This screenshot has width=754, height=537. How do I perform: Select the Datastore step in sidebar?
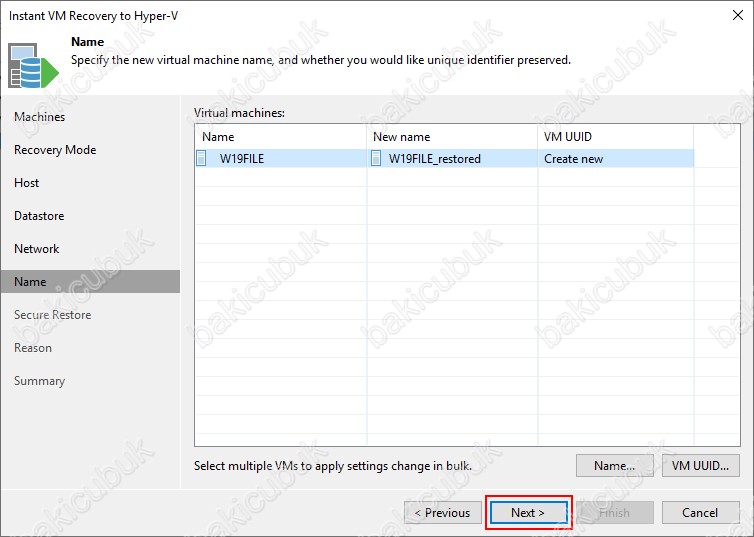(x=39, y=216)
